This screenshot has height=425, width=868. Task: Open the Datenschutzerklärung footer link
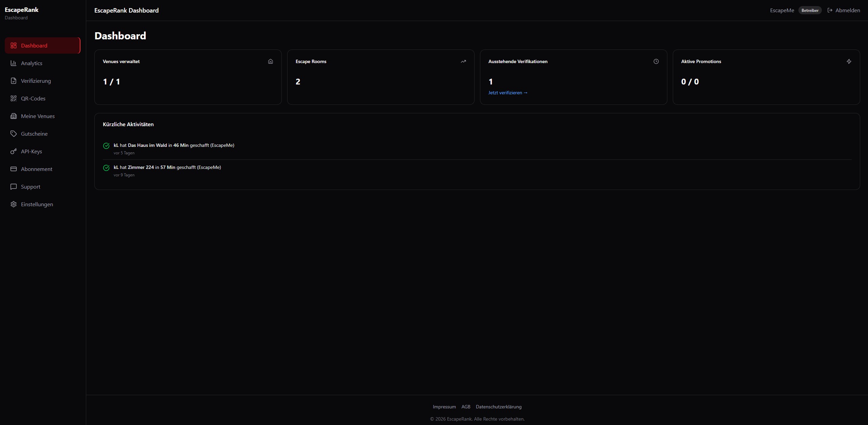click(x=498, y=406)
